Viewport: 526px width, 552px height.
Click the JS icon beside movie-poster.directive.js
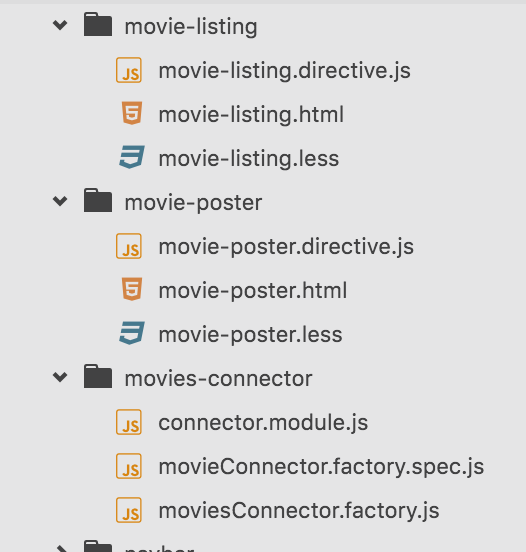pyautogui.click(x=129, y=246)
